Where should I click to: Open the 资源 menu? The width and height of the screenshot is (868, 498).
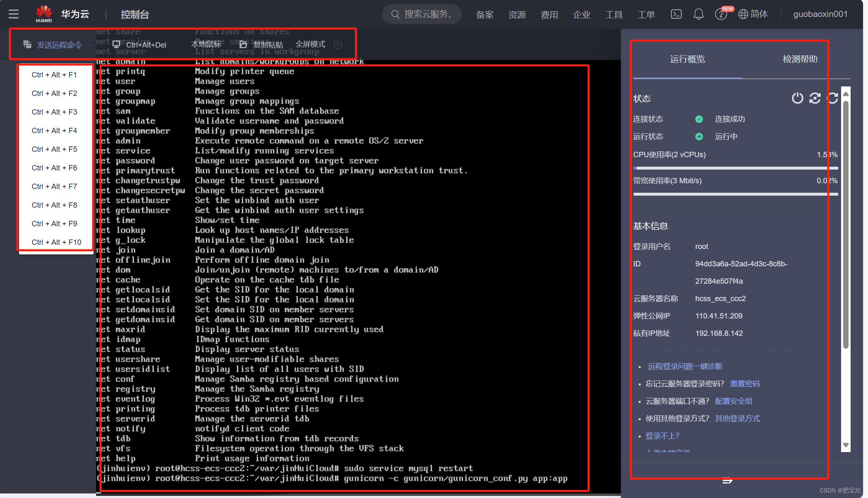pos(517,15)
